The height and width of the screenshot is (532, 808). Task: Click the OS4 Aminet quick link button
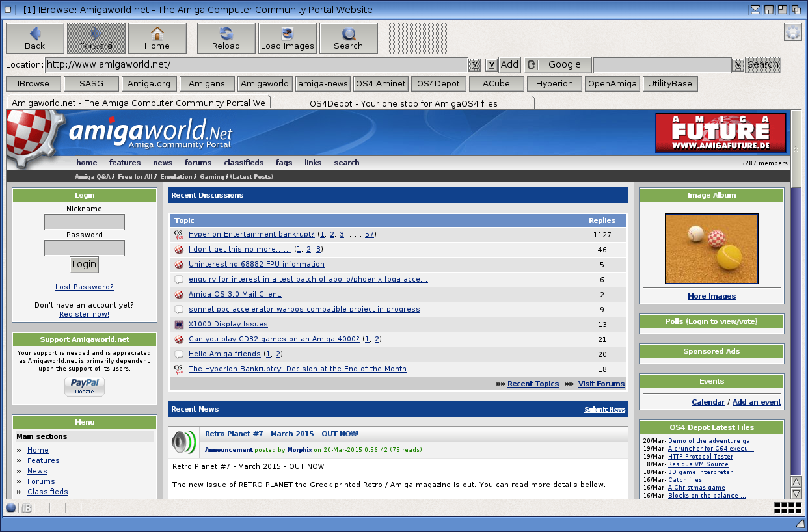coord(381,84)
